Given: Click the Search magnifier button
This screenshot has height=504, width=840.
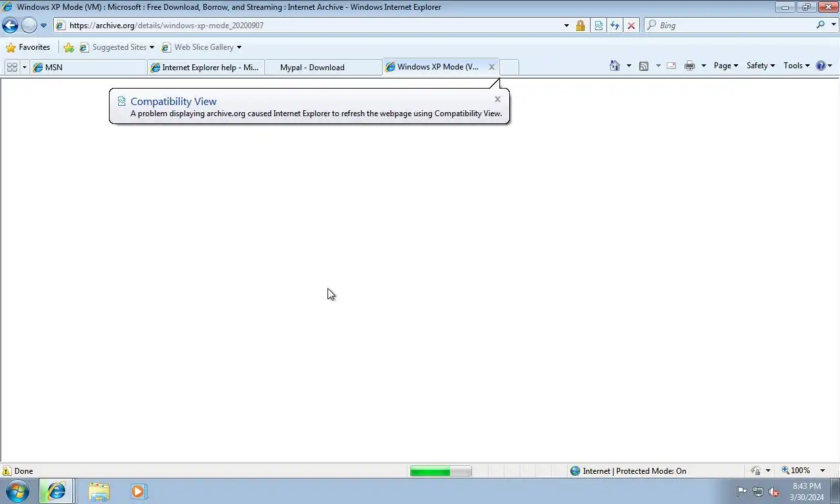Looking at the screenshot, I should 820,25.
